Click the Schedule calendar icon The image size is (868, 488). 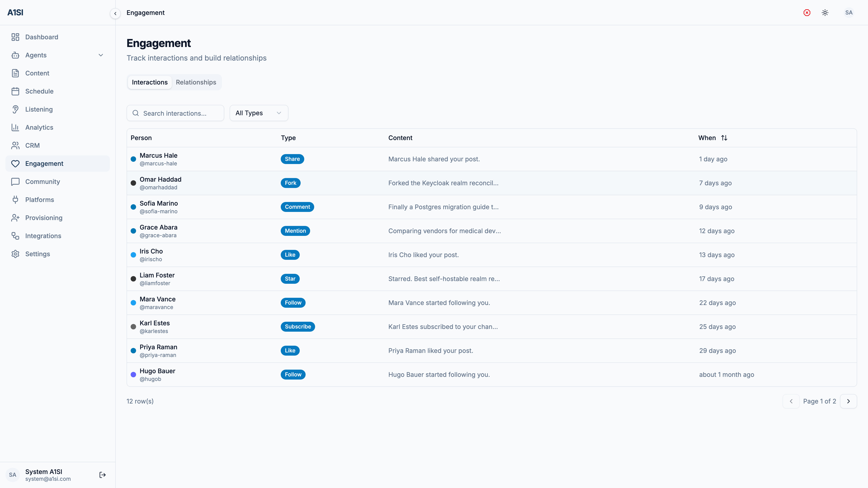[x=15, y=91]
